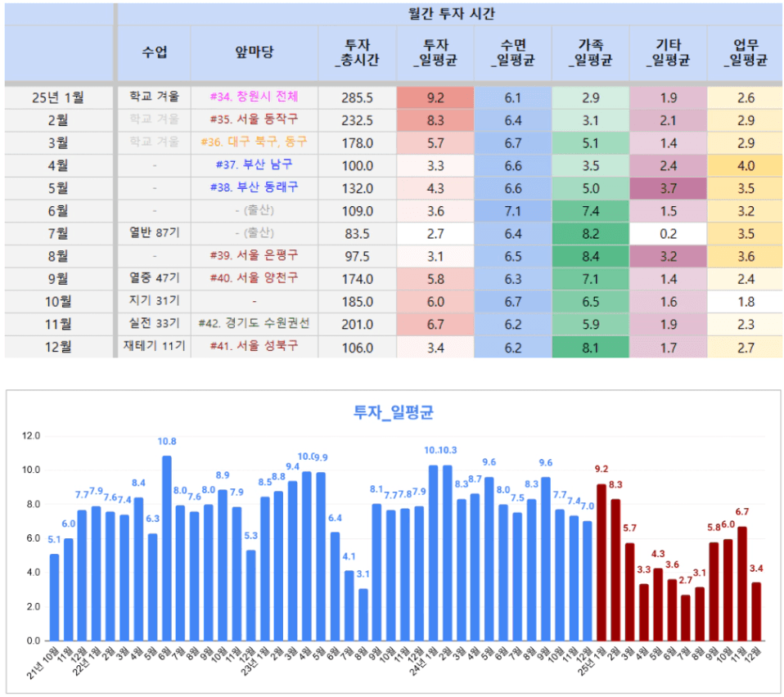
Task: Click the 8.4 family average cell
Action: (x=591, y=257)
